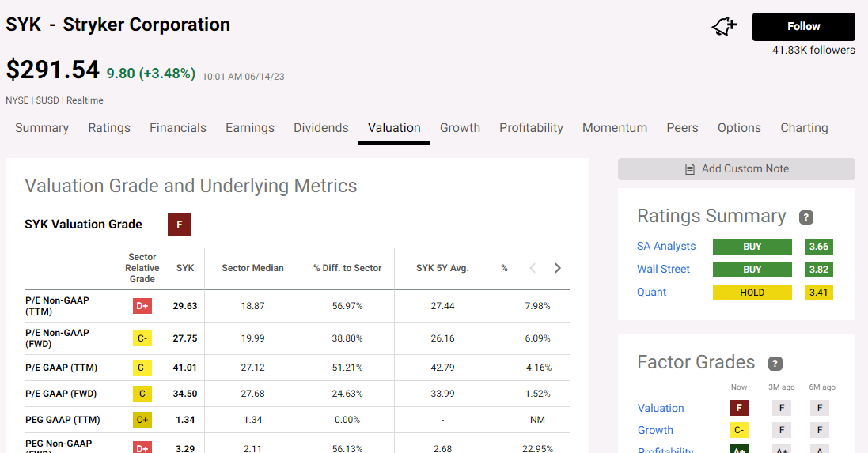This screenshot has height=453, width=868.
Task: Go to the Charting tab
Action: pos(804,128)
